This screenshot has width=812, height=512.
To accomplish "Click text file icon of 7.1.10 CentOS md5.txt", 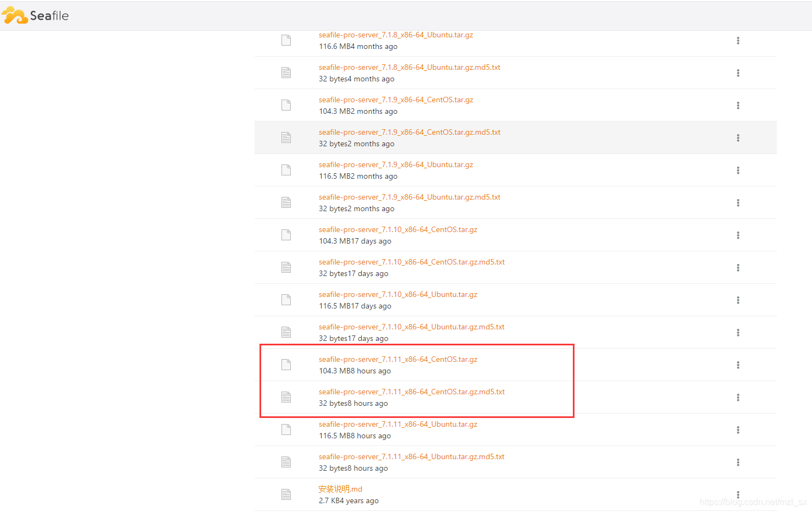I will pos(286,267).
